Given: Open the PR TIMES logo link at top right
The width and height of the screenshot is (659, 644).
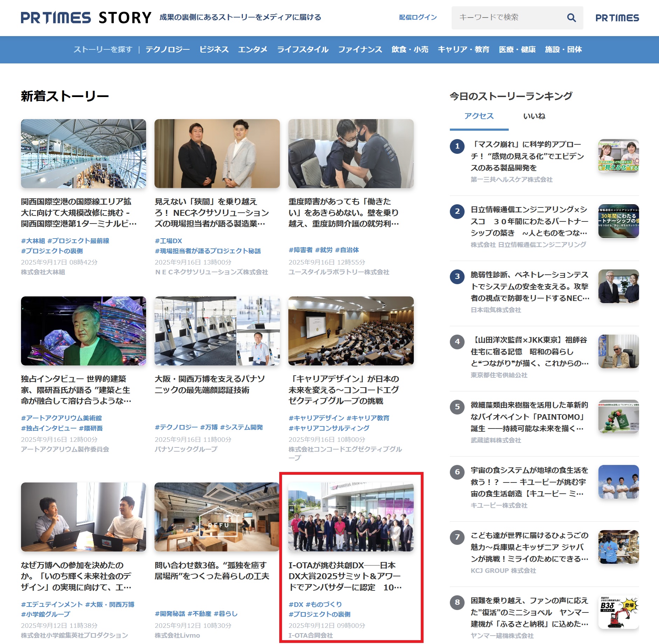Looking at the screenshot, I should [617, 18].
